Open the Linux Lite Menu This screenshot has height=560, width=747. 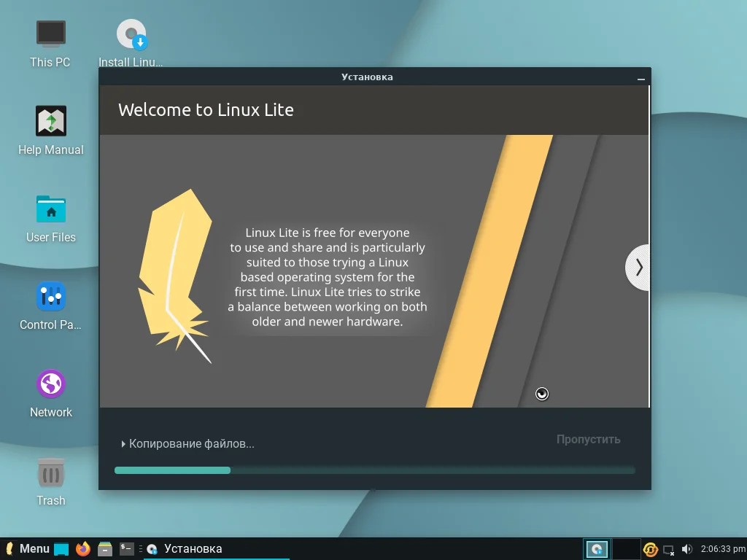[26, 548]
